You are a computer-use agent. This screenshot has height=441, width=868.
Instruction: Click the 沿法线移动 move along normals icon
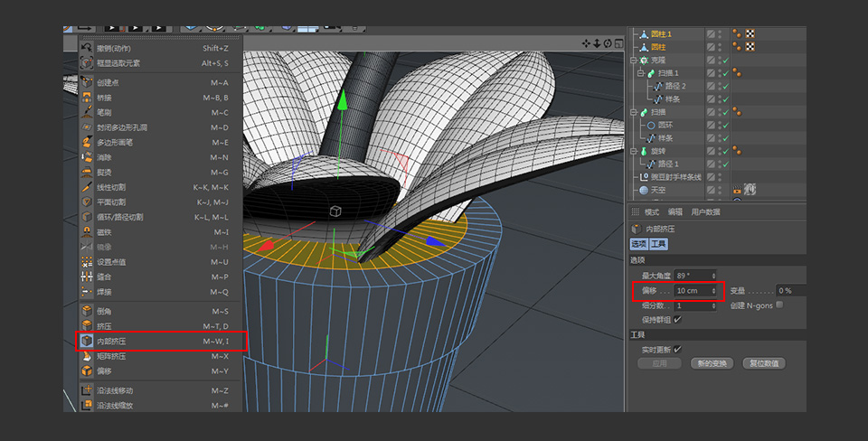click(87, 390)
